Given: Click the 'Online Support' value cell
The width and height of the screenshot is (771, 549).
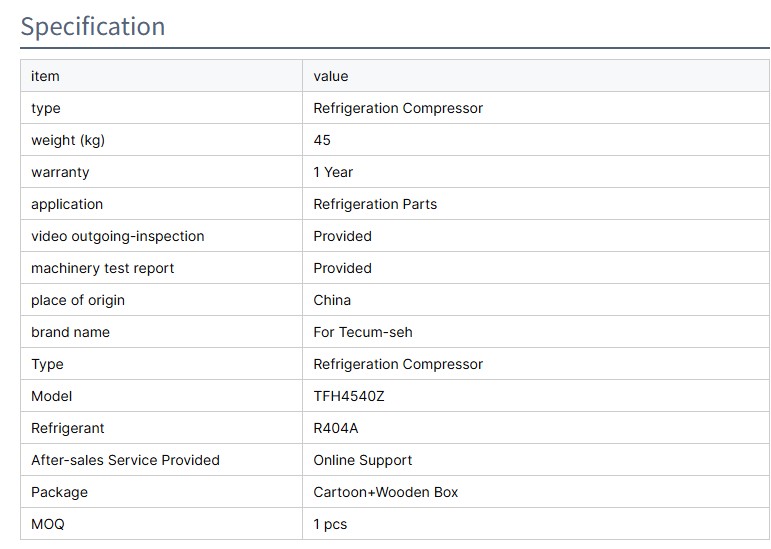Looking at the screenshot, I should [x=363, y=460].
